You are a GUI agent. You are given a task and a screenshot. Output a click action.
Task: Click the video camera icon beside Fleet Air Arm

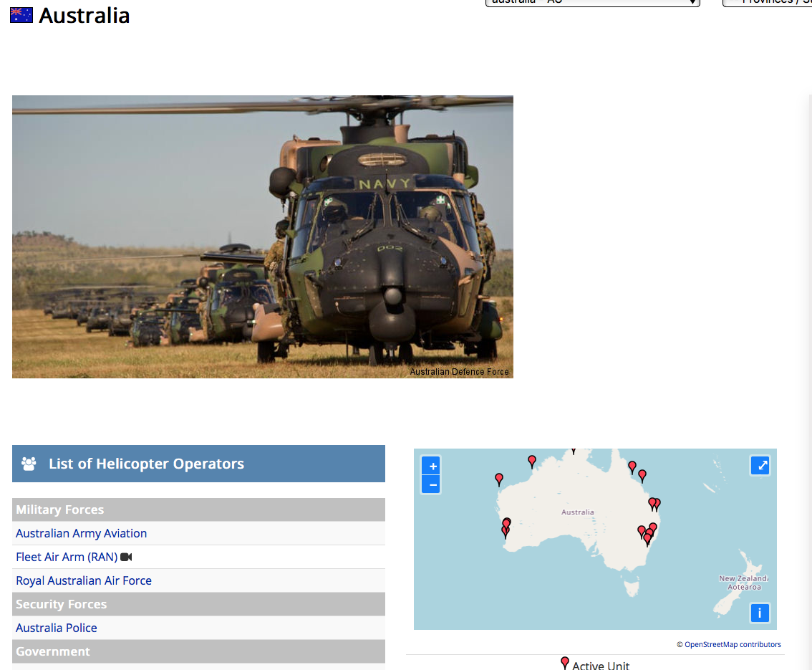tap(127, 557)
